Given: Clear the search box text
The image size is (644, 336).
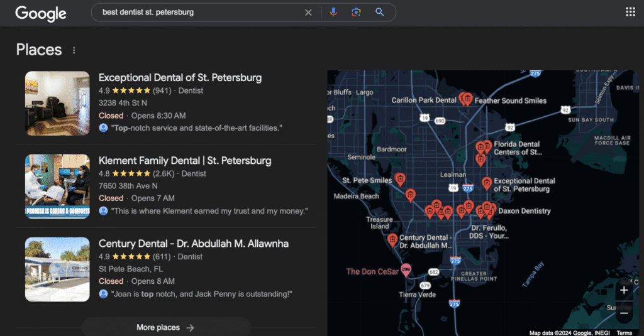Looking at the screenshot, I should [x=308, y=13].
